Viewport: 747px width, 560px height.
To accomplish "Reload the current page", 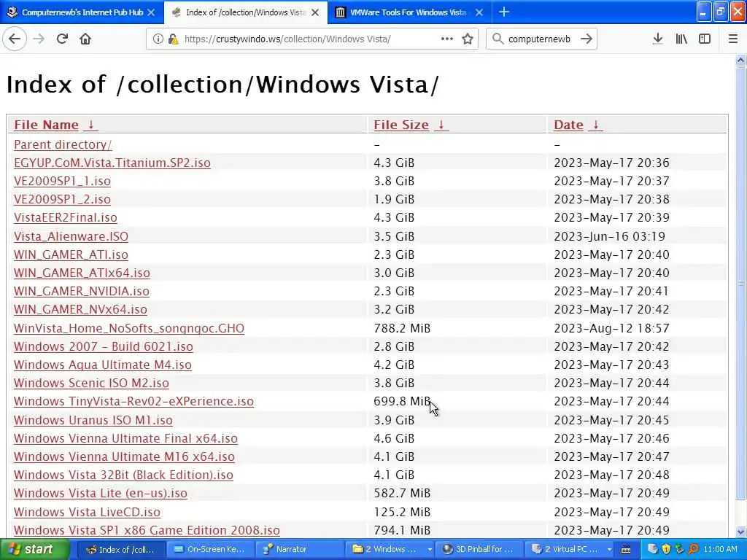I will click(x=62, y=39).
